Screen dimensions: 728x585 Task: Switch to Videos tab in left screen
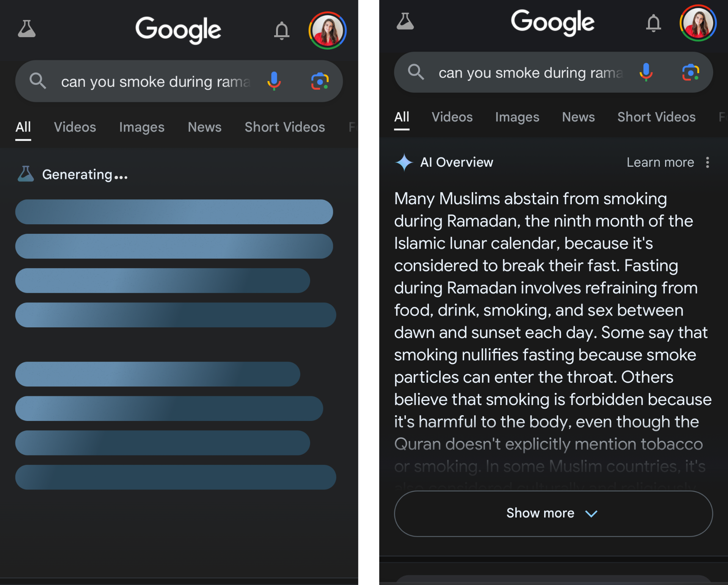[x=75, y=127]
